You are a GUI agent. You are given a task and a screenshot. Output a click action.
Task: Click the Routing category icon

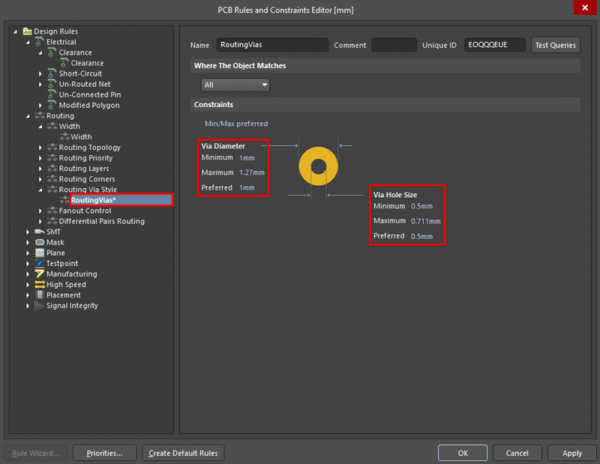click(39, 116)
